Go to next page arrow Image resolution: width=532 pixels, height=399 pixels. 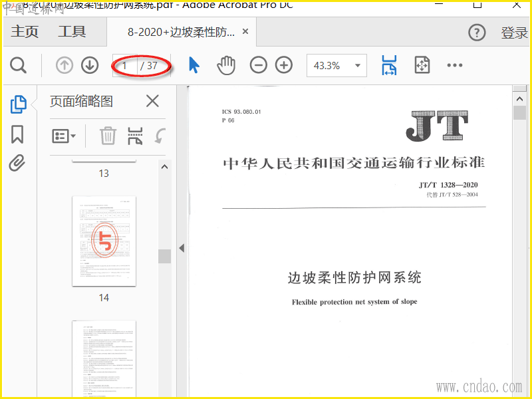point(90,65)
